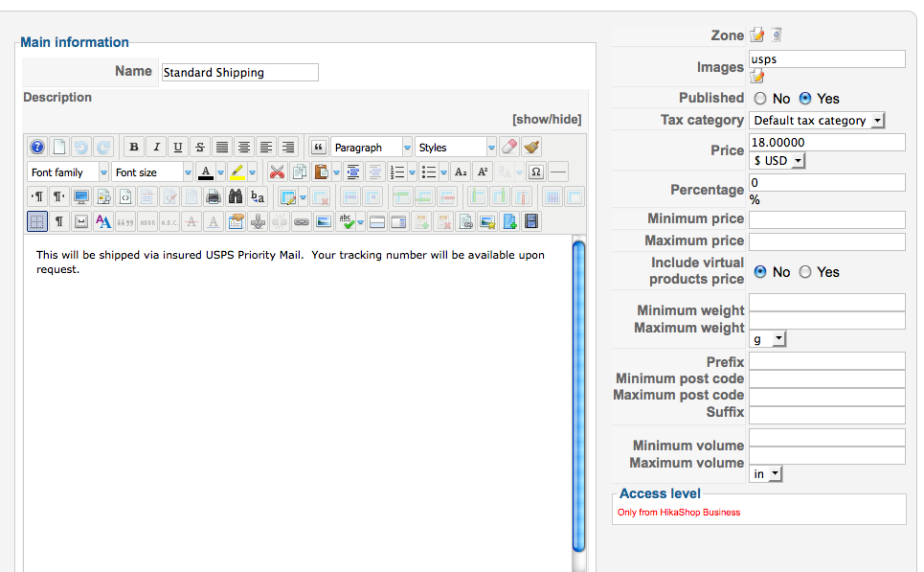The width and height of the screenshot is (924, 572).
Task: Insert an anchor
Action: click(258, 221)
